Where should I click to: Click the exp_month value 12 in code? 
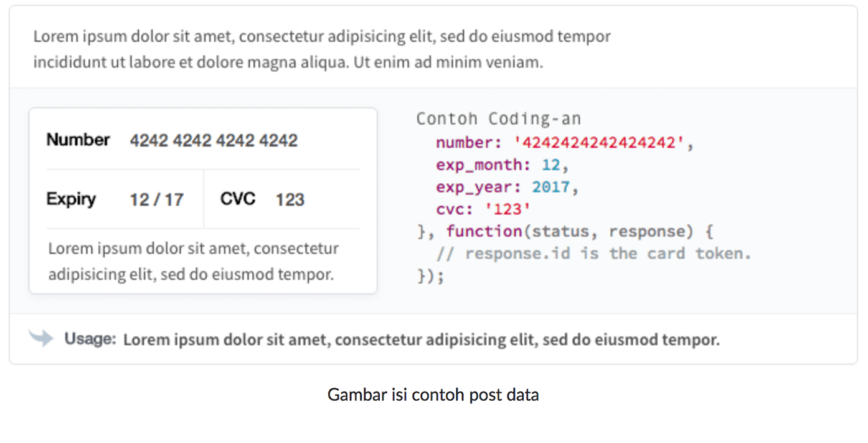tap(551, 164)
